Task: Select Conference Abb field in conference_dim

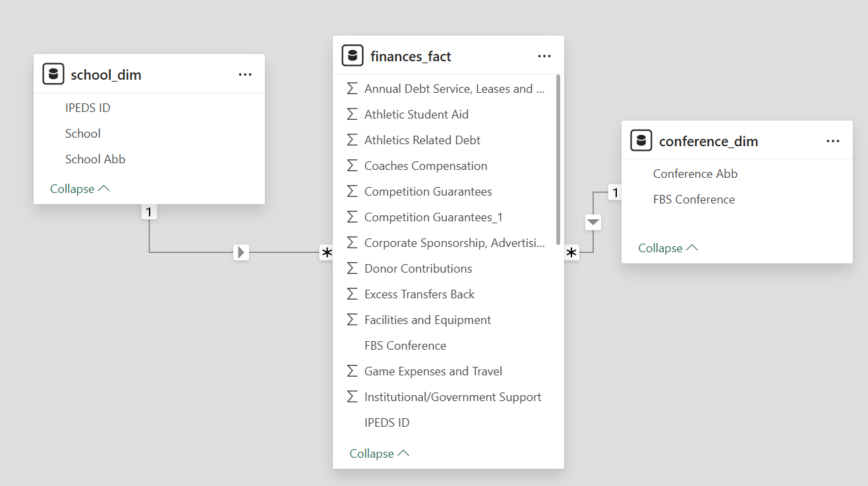Action: pos(695,174)
